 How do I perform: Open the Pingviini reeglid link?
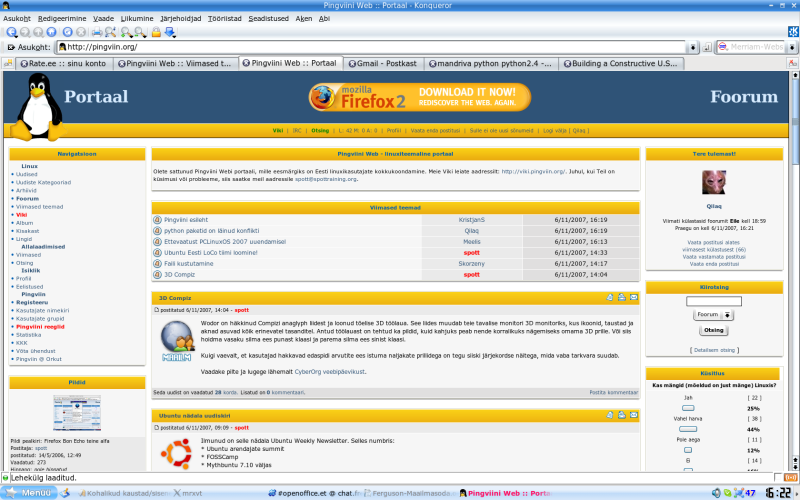coord(40,327)
